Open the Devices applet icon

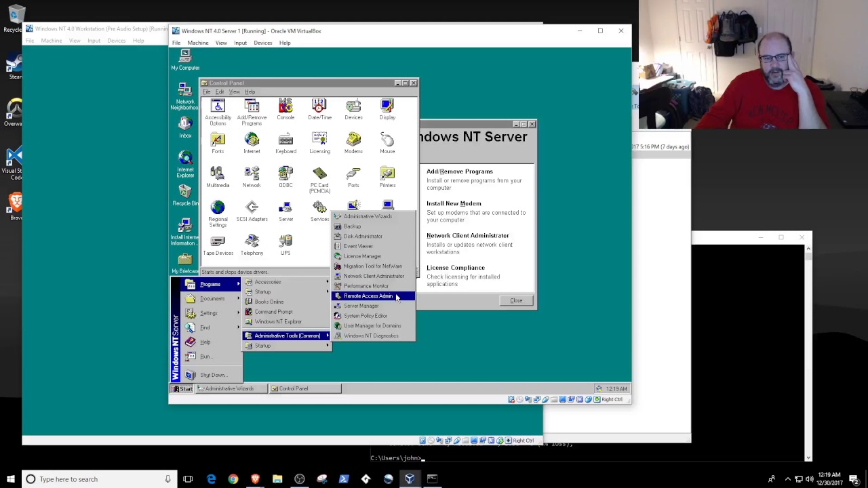[x=353, y=109]
